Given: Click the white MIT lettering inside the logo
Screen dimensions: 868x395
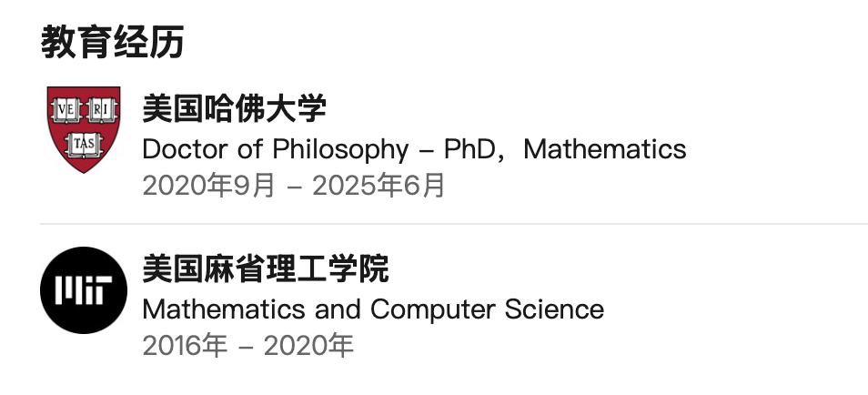Looking at the screenshot, I should coord(84,290).
